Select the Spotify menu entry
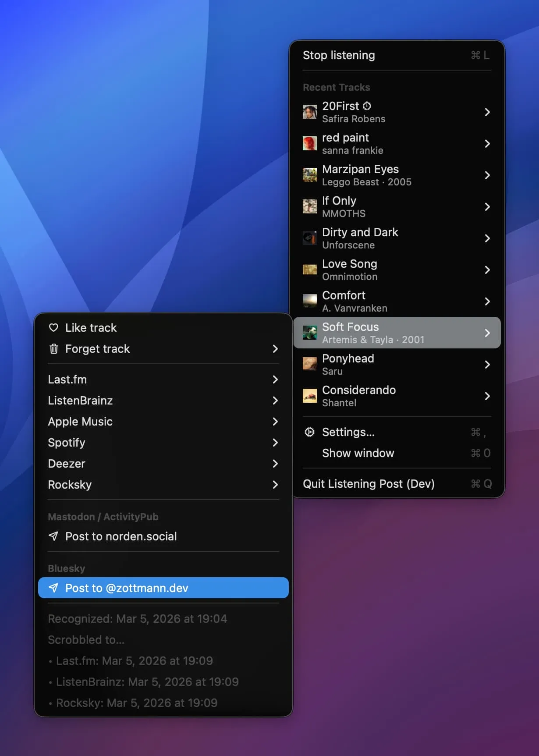Viewport: 539px width, 756px height. tap(163, 443)
